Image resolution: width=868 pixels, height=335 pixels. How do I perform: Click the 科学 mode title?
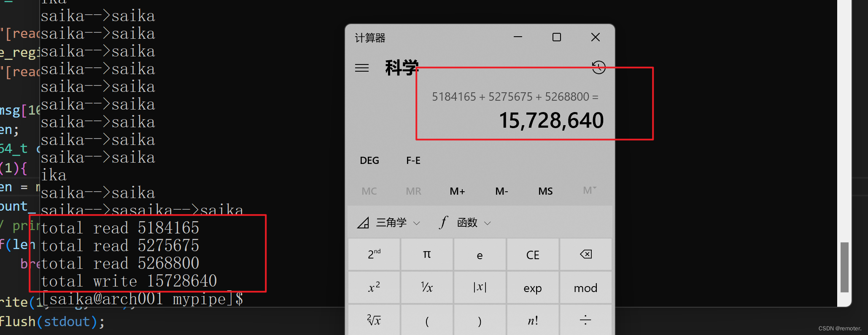[x=401, y=68]
